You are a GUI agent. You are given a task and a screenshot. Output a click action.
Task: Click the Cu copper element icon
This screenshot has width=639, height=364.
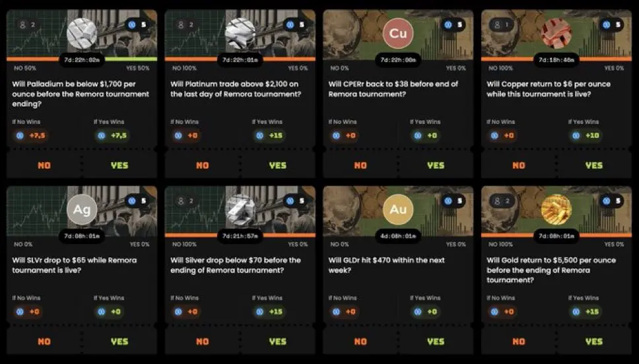click(x=398, y=33)
